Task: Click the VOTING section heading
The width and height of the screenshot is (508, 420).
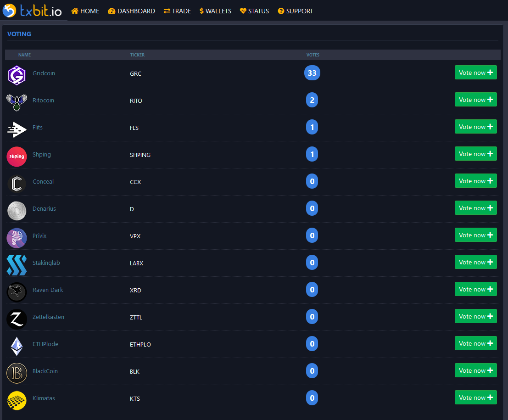Action: (19, 34)
